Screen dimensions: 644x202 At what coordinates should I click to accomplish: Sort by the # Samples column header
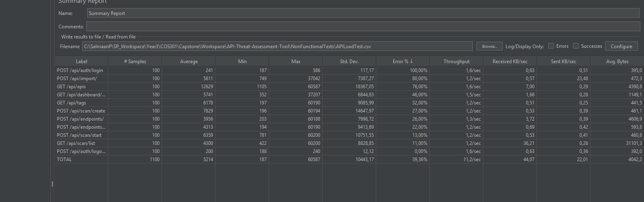[x=135, y=62]
